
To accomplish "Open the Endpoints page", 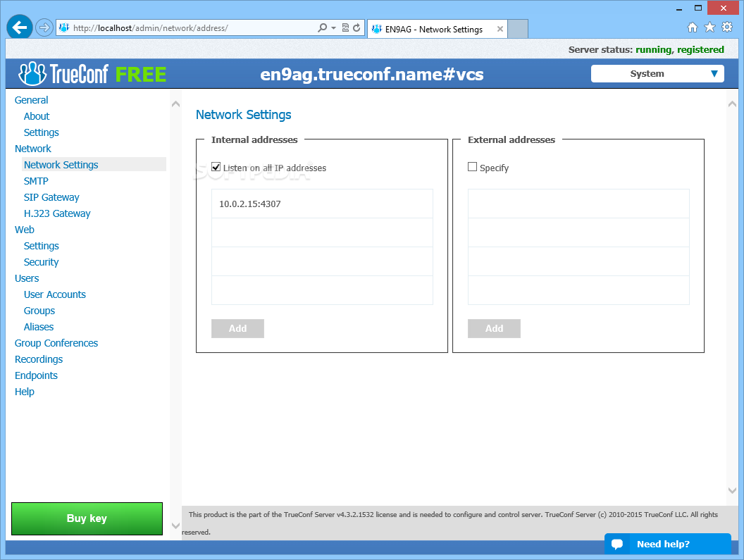I will tap(36, 375).
